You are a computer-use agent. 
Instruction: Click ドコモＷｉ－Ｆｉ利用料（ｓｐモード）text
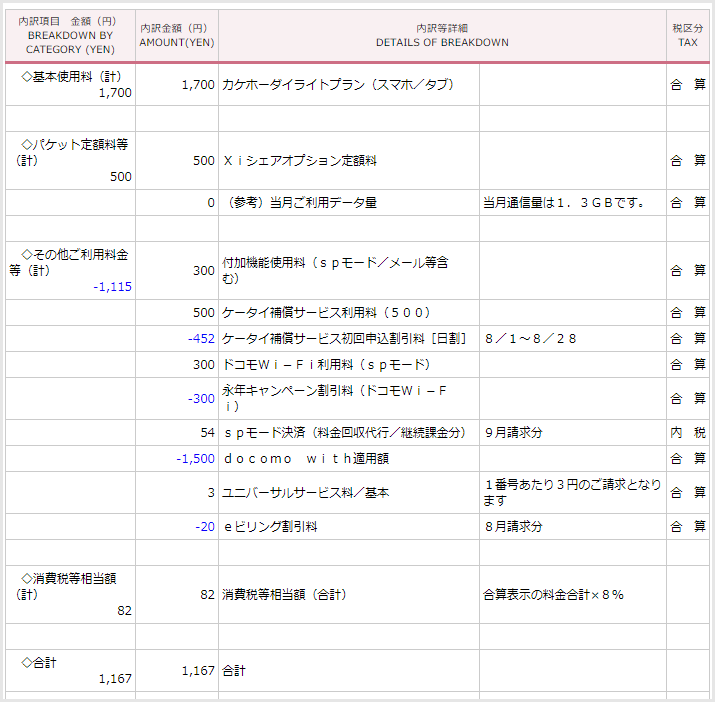326,364
